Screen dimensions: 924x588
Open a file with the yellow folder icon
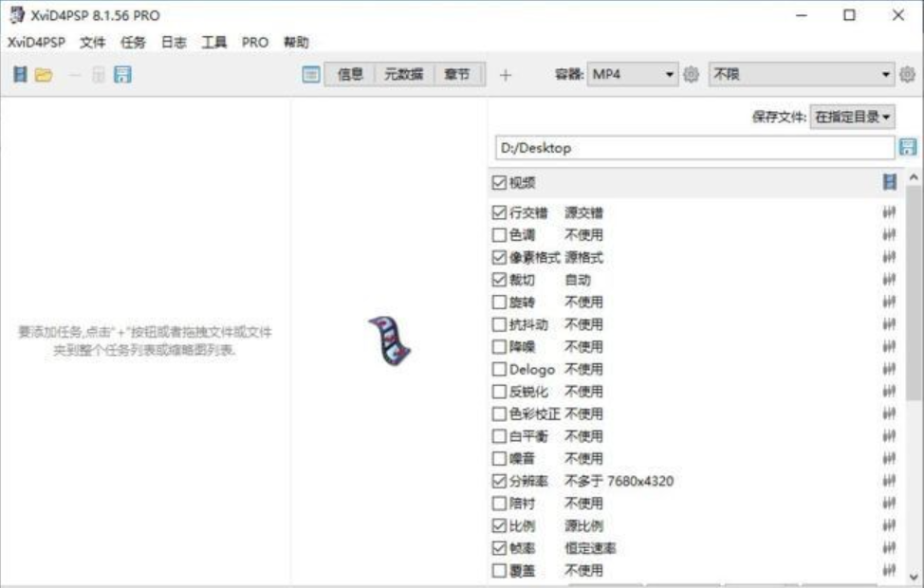pos(44,75)
